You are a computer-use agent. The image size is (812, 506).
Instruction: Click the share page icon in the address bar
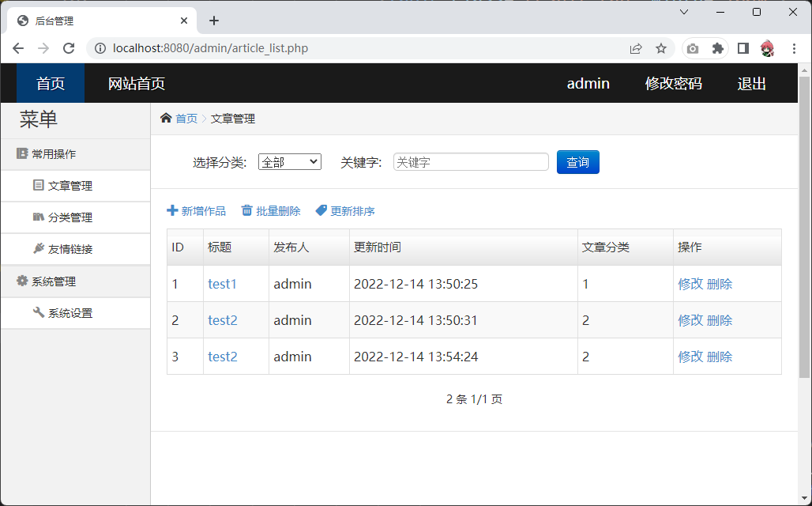coord(636,48)
